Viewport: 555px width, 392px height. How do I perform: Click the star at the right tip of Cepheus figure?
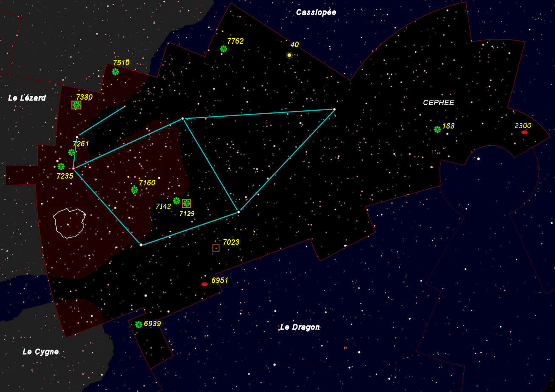pos(334,109)
